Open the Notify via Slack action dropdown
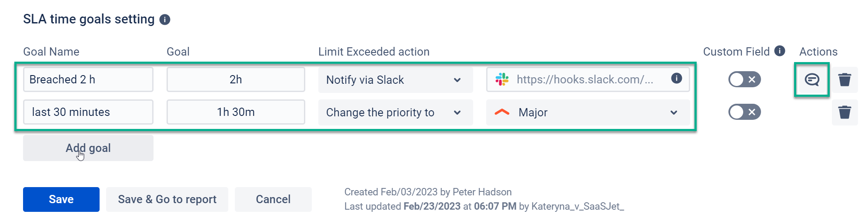 coord(395,80)
